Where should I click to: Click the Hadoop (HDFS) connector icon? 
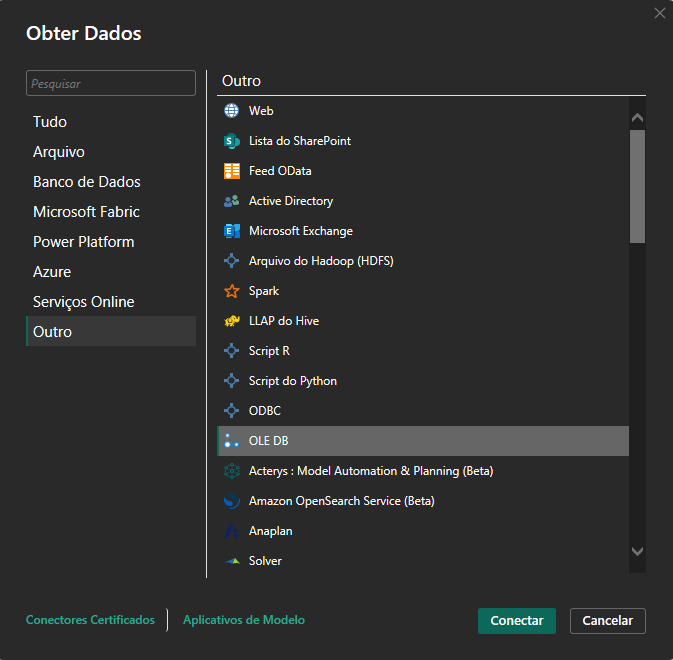pos(231,261)
